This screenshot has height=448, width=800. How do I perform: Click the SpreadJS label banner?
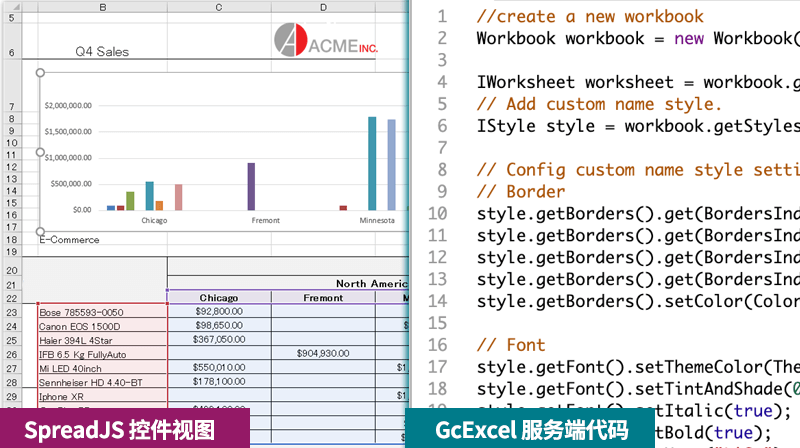tap(120, 430)
